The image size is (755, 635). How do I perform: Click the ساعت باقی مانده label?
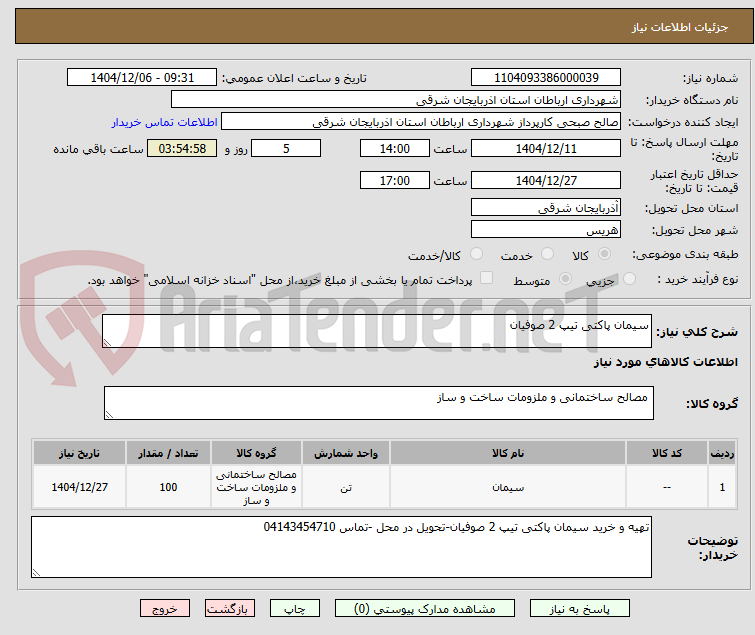(98, 149)
